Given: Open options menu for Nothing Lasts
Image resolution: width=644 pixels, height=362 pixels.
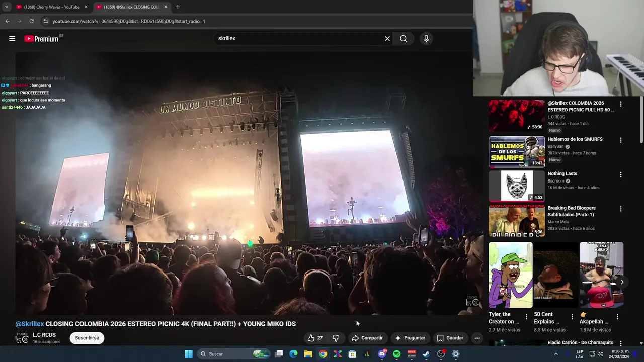Looking at the screenshot, I should pos(620,174).
